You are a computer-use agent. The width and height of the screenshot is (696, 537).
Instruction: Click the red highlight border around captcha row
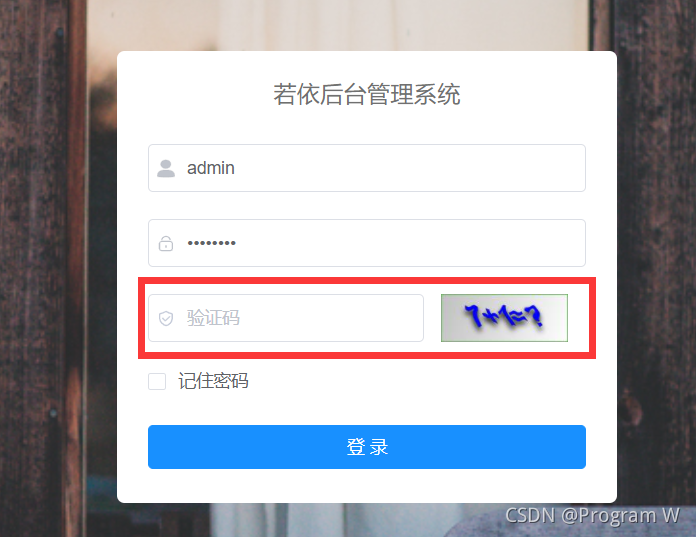coord(367,280)
